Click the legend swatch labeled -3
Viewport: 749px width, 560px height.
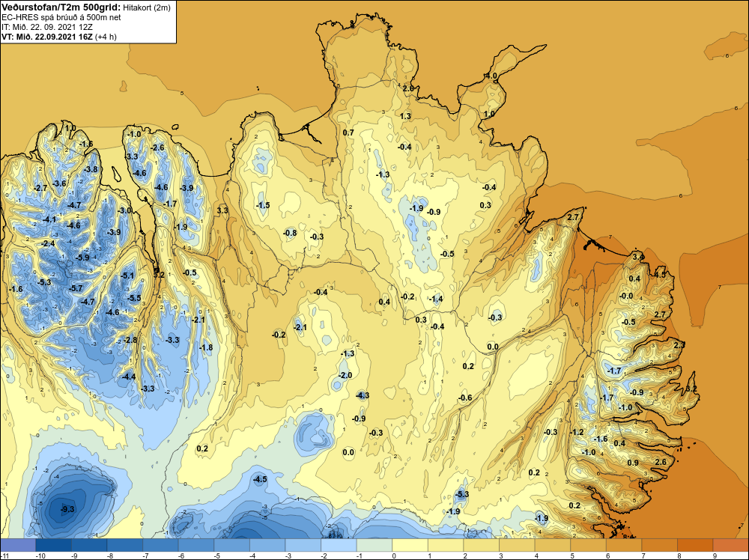pos(303,545)
